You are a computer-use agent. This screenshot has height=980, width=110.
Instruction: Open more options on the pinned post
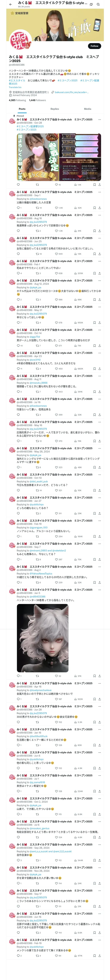coord(99,119)
